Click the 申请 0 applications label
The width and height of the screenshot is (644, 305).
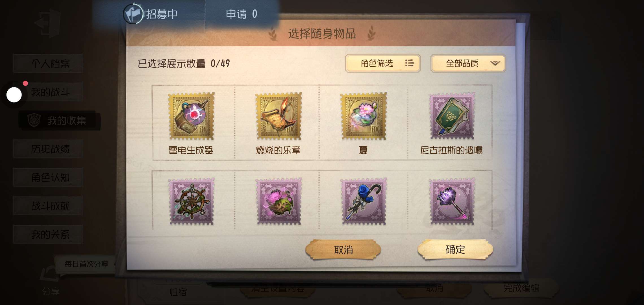(241, 14)
